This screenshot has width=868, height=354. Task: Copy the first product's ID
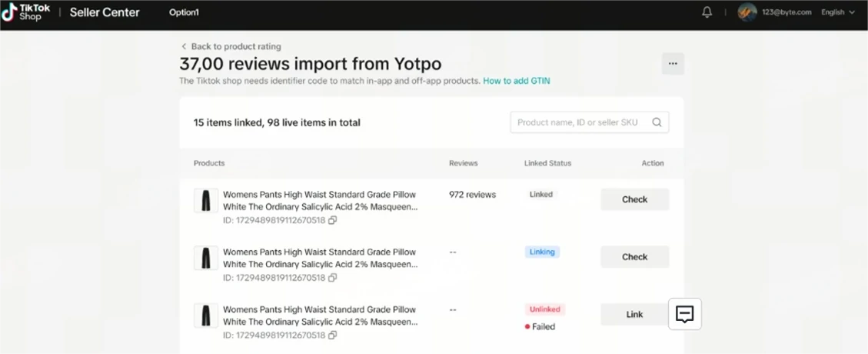(x=333, y=220)
